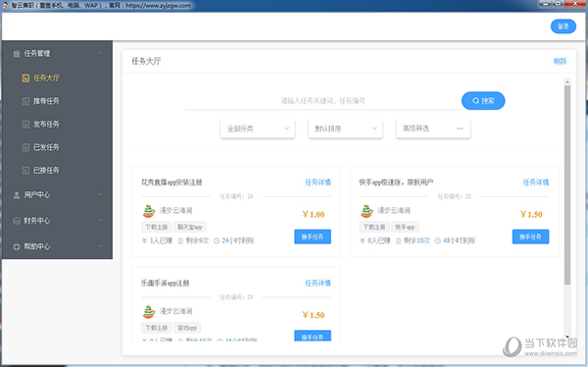Click 接手任务 on 花秀直播app task
Screen dimensions: 588x367
pyautogui.click(x=313, y=236)
